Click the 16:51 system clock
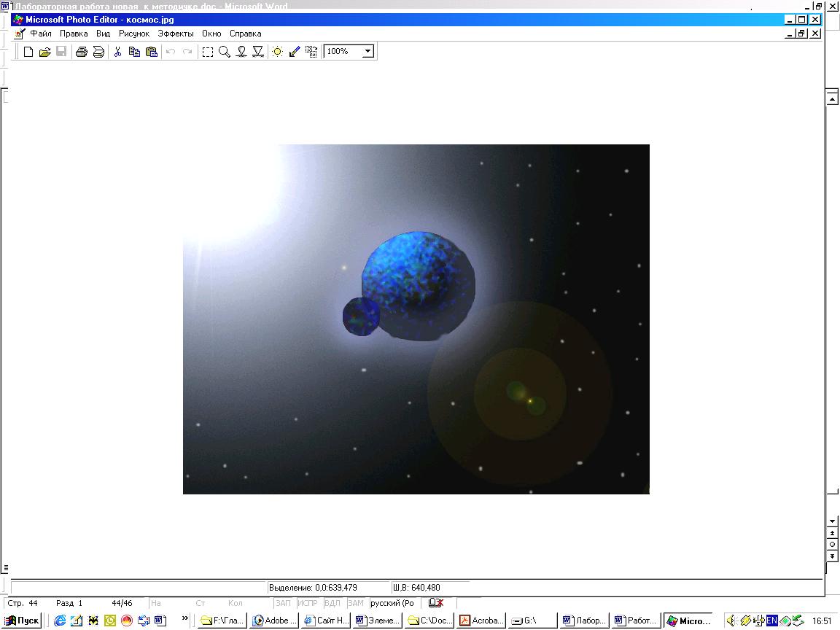 click(822, 621)
